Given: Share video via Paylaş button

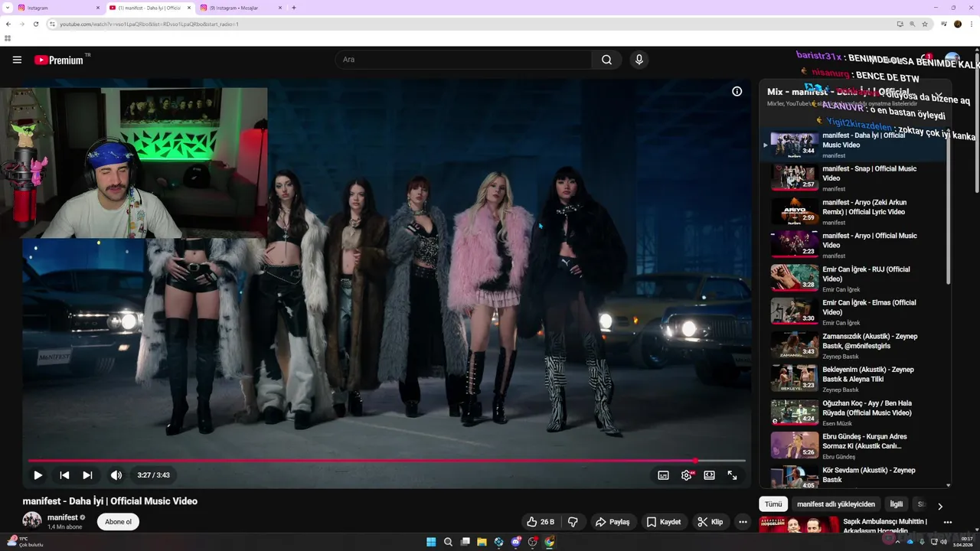Looking at the screenshot, I should 612,522.
